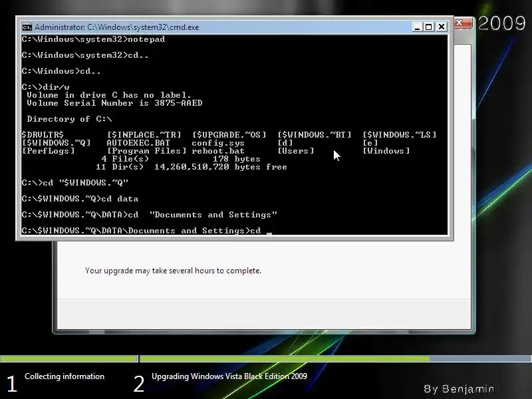This screenshot has width=532, height=399.
Task: Click the [Windows] directory entry
Action: [386, 151]
